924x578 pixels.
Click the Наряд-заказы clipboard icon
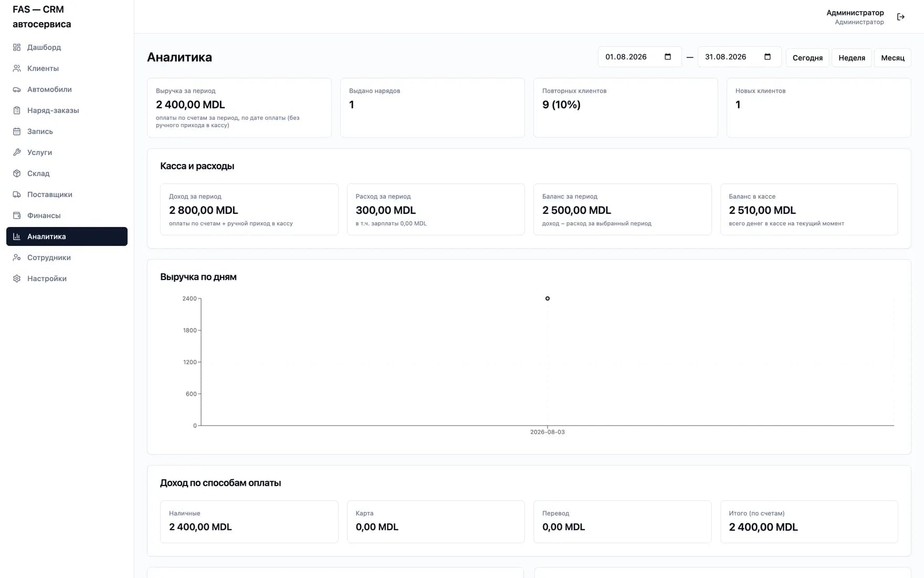pos(17,110)
